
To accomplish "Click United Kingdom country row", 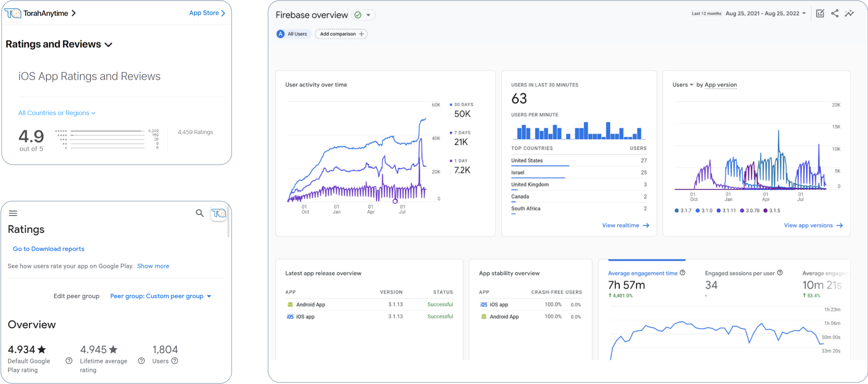I will click(x=579, y=184).
